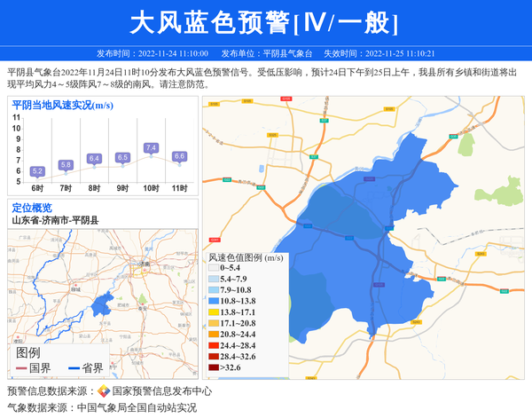Click the 5.2 wind speed marker at 6时
This screenshot has height=418, width=532.
point(37,171)
